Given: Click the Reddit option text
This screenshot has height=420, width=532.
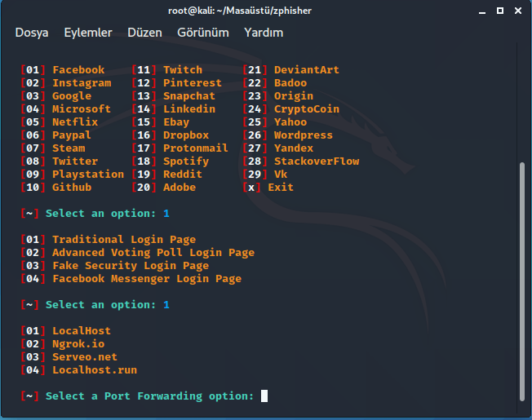Looking at the screenshot, I should (183, 175).
